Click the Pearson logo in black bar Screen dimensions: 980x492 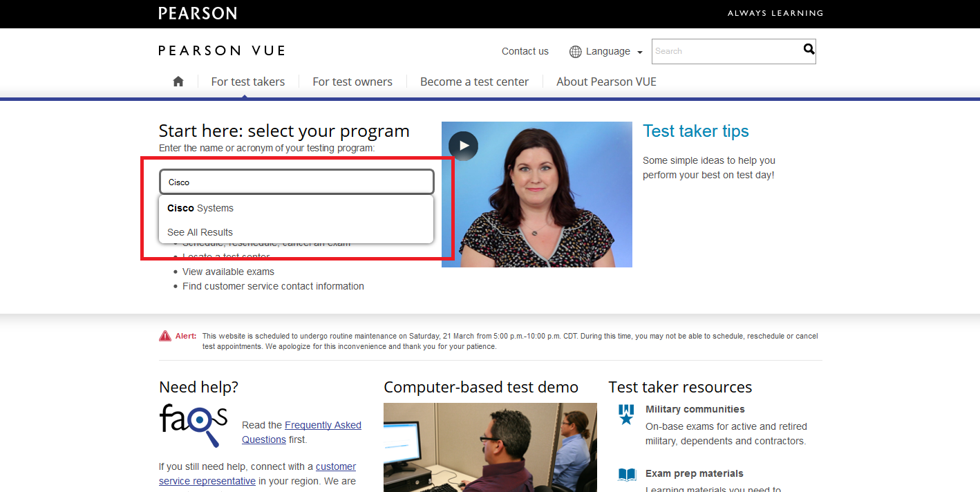coord(198,13)
